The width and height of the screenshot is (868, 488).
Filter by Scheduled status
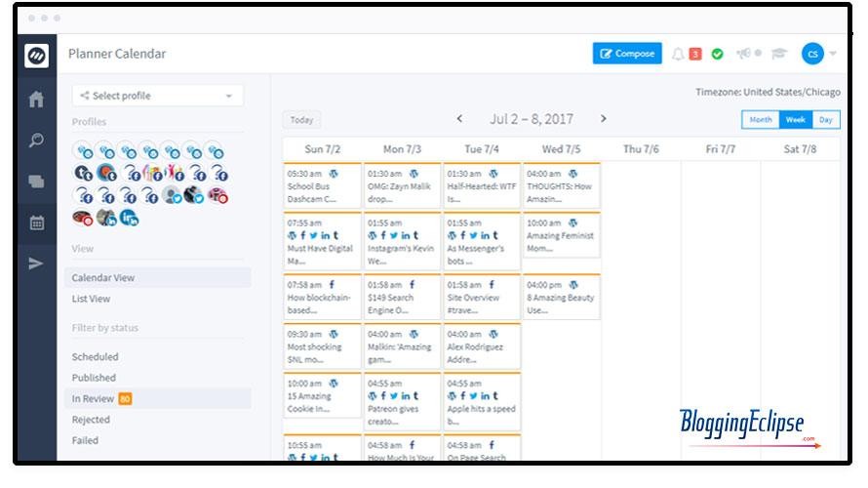[x=96, y=356]
